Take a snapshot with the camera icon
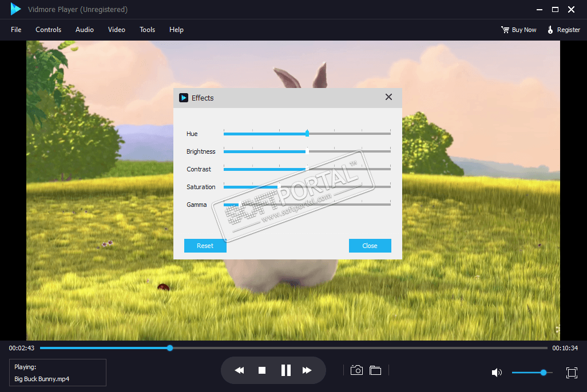587x392 pixels. click(x=356, y=370)
